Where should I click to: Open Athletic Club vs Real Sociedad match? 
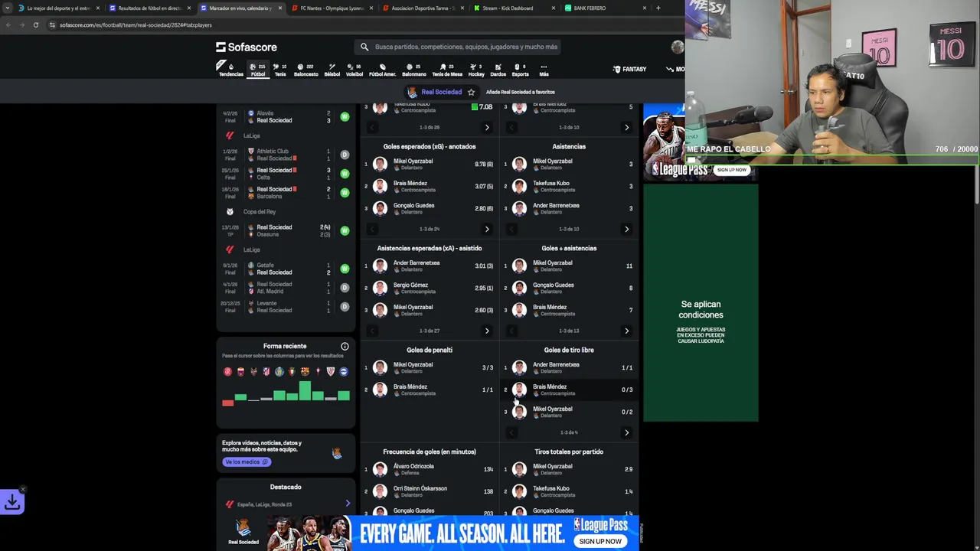pos(286,155)
